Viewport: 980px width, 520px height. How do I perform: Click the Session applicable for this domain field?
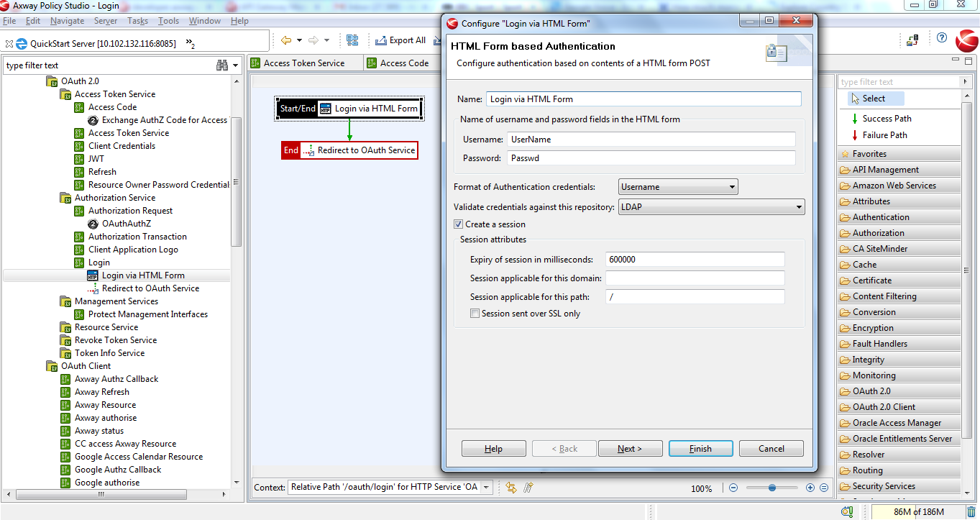[x=695, y=278]
